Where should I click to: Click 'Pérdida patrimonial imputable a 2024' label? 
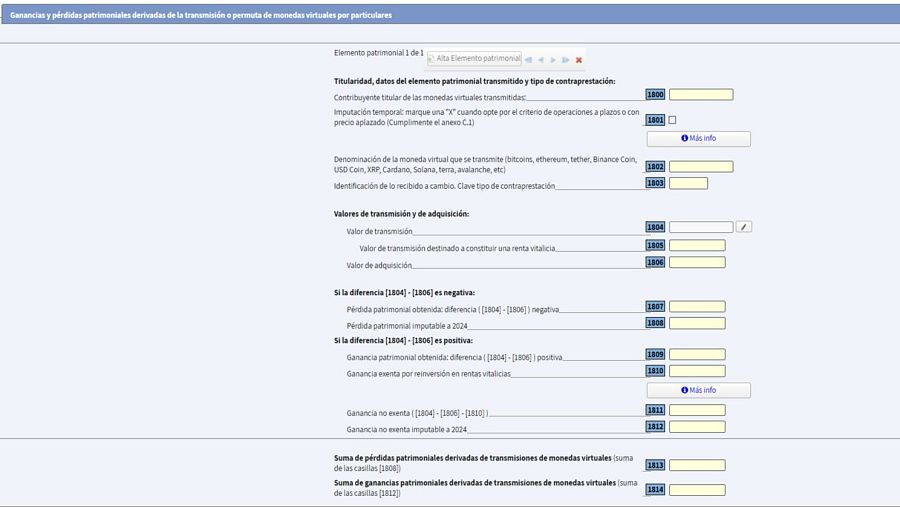click(407, 326)
